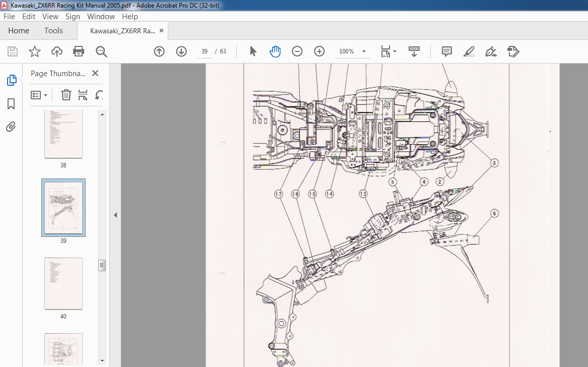The width and height of the screenshot is (588, 367).
Task: Select the Kawasaki_ZX6RR document tab
Action: pyautogui.click(x=122, y=31)
